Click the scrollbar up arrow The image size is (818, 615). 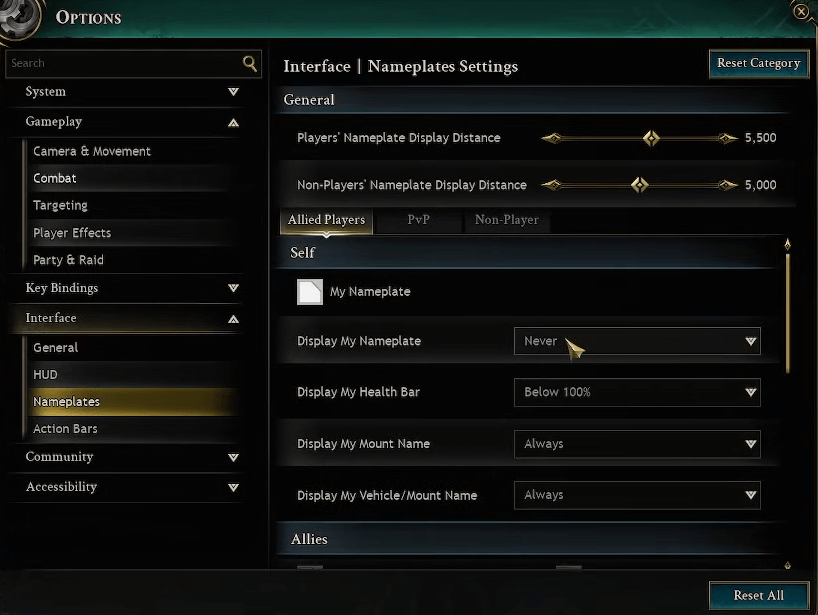coord(787,243)
